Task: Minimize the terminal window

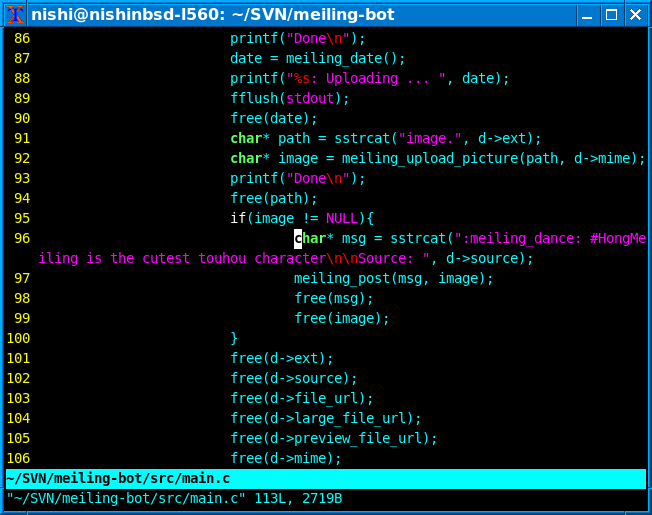Action: (588, 14)
